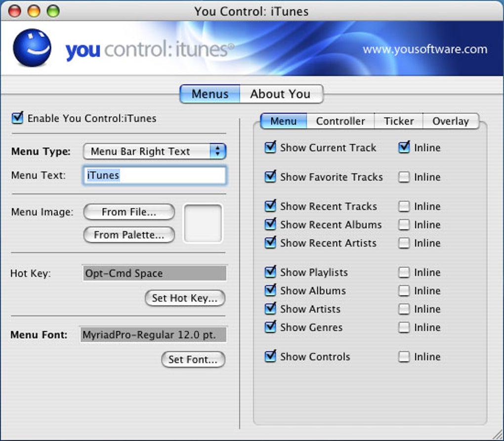Click the blue smiley You Control logo
Screen dimensions: 504x441
pos(32,47)
